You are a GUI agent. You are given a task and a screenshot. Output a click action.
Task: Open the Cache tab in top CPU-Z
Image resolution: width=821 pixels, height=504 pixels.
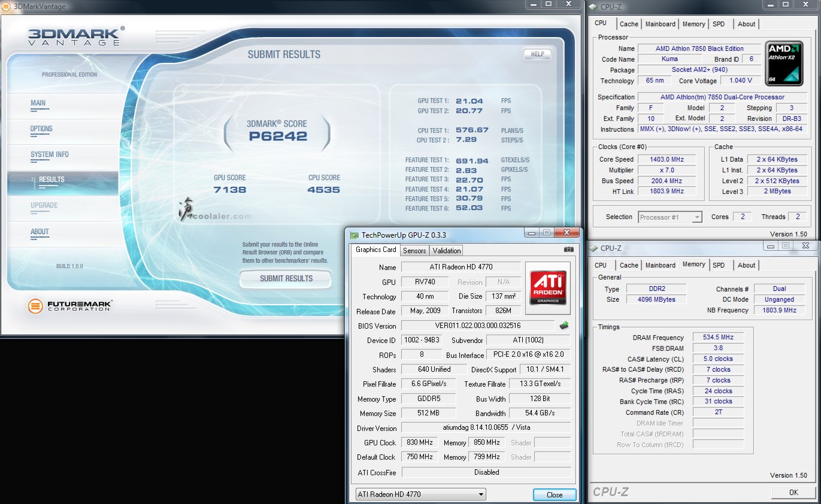629,24
